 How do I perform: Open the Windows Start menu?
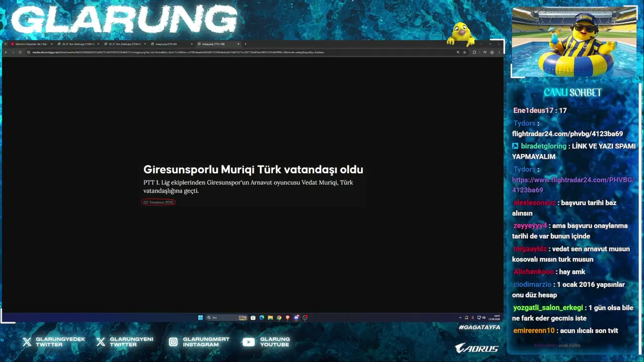[200, 318]
